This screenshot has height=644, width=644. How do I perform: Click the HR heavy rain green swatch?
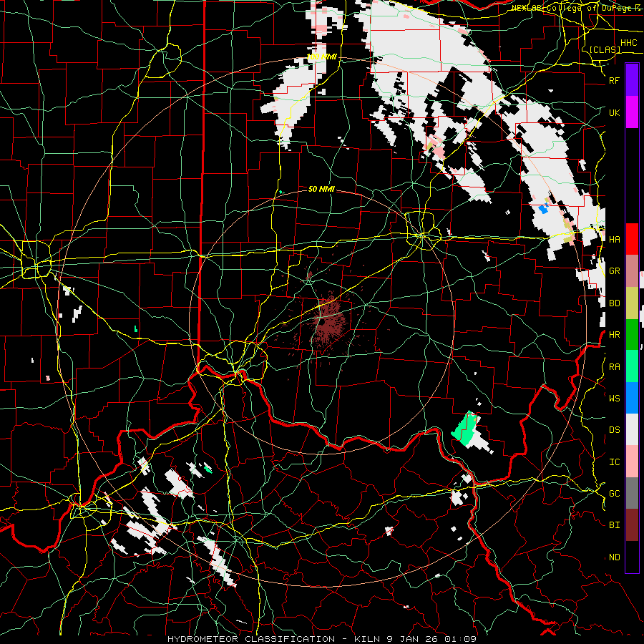(632, 335)
